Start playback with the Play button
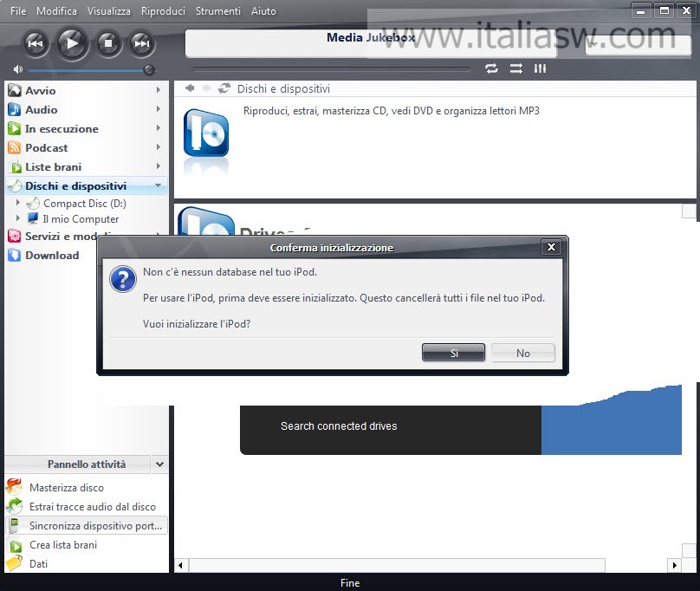This screenshot has width=700, height=591. 72,44
